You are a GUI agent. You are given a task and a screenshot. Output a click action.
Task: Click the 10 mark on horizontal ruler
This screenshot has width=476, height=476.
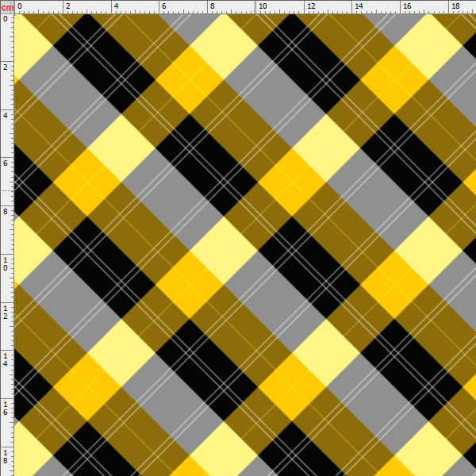(x=263, y=6)
